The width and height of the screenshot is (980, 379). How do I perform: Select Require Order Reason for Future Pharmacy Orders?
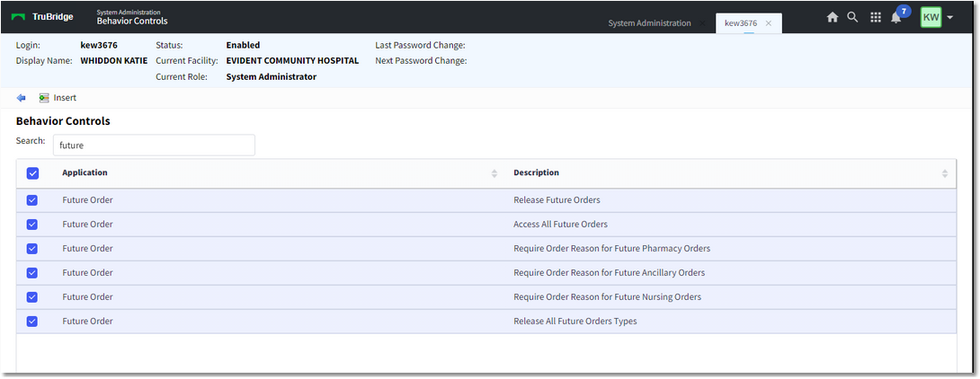612,249
